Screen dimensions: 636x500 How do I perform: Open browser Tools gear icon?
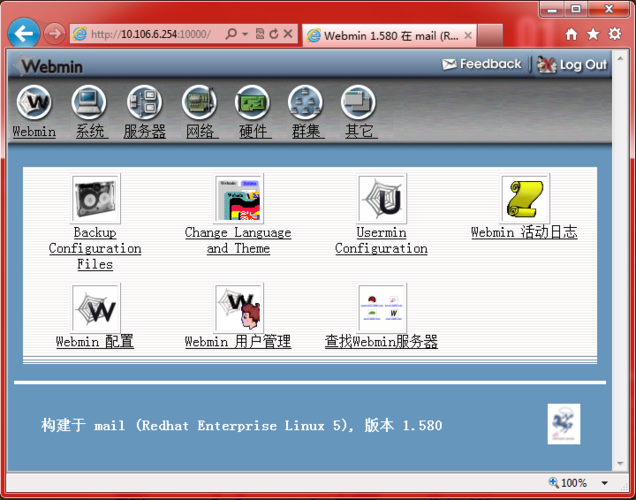tap(615, 34)
